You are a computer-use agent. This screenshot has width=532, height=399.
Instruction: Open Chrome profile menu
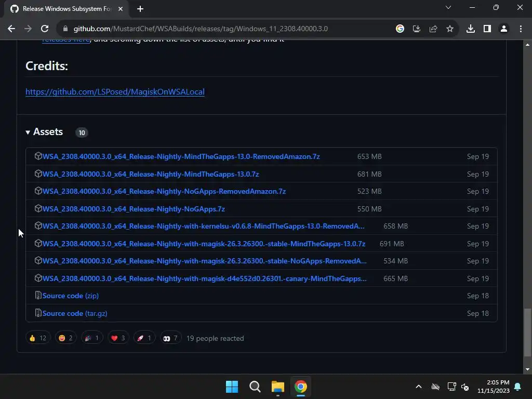(504, 29)
